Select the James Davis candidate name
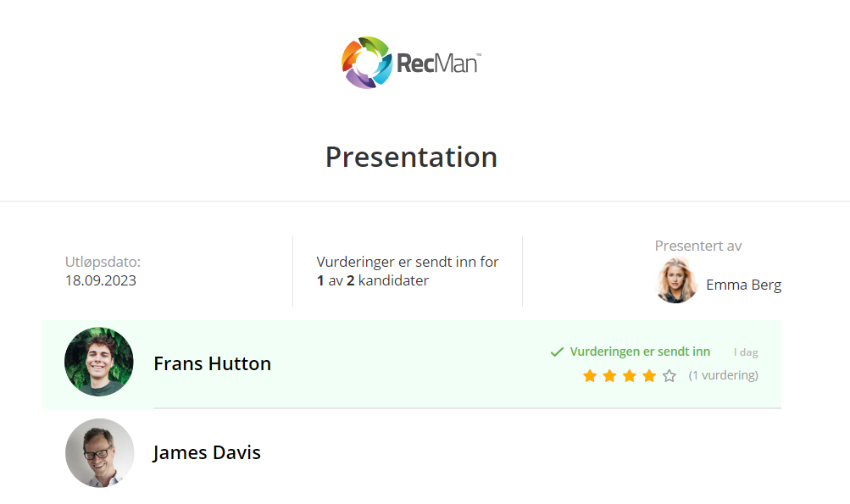Viewport: 850px width, 504px height. point(207,453)
